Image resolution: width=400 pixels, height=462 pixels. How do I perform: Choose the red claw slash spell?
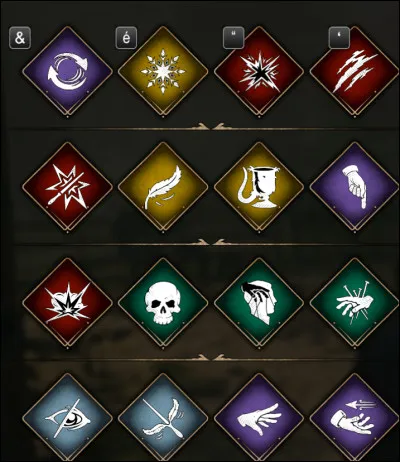[x=355, y=71]
